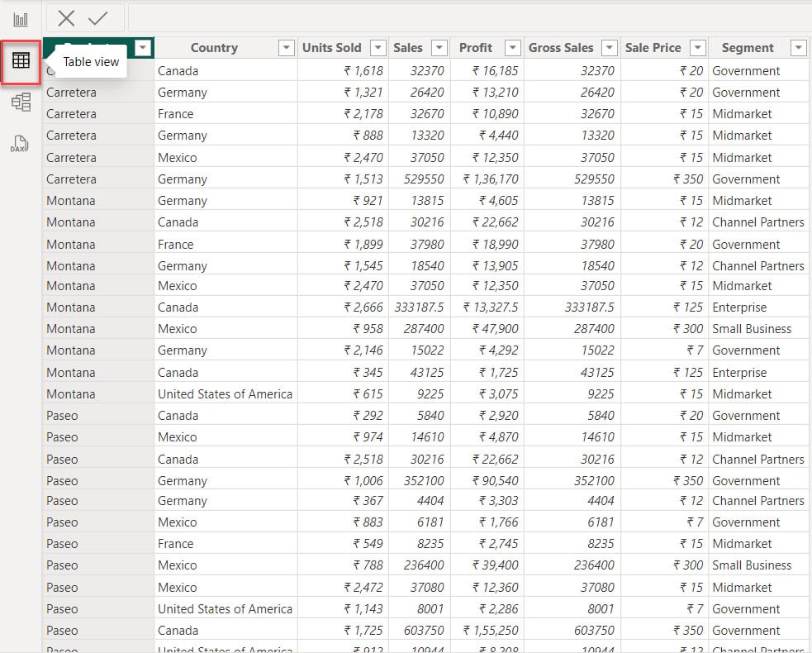Select the Sale Price column header
Viewport: 812px width, 653px height.
653,48
